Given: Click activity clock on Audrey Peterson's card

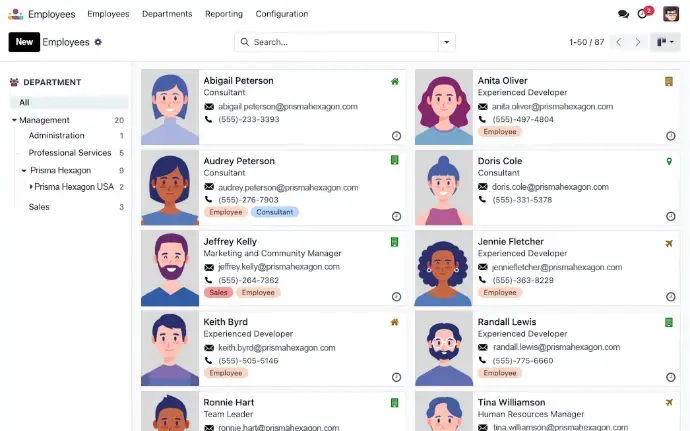Looking at the screenshot, I should coord(396,216).
